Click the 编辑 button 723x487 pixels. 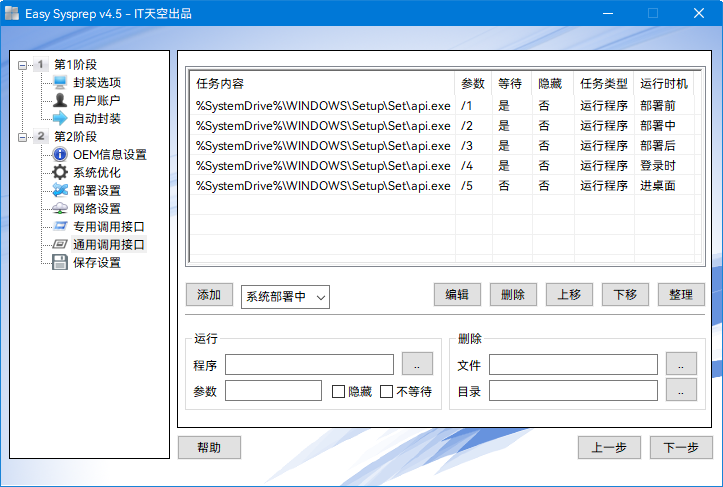(457, 295)
